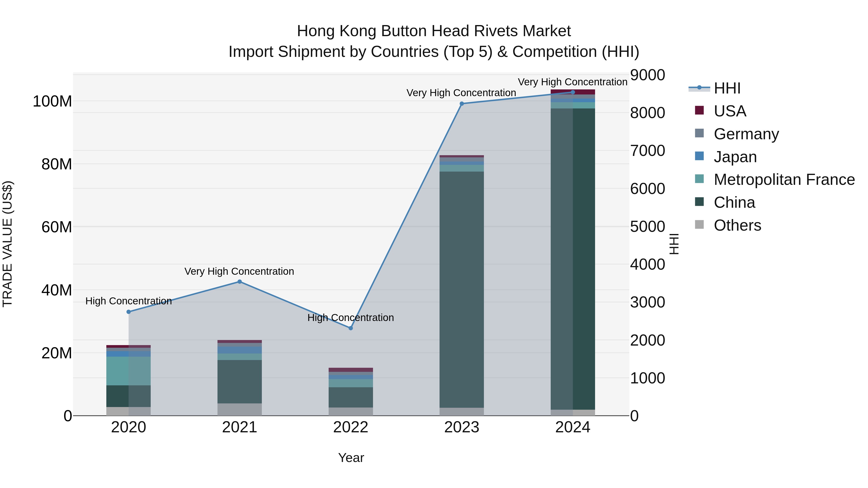
Task: Click the 2024 x-axis label
Action: pyautogui.click(x=573, y=427)
